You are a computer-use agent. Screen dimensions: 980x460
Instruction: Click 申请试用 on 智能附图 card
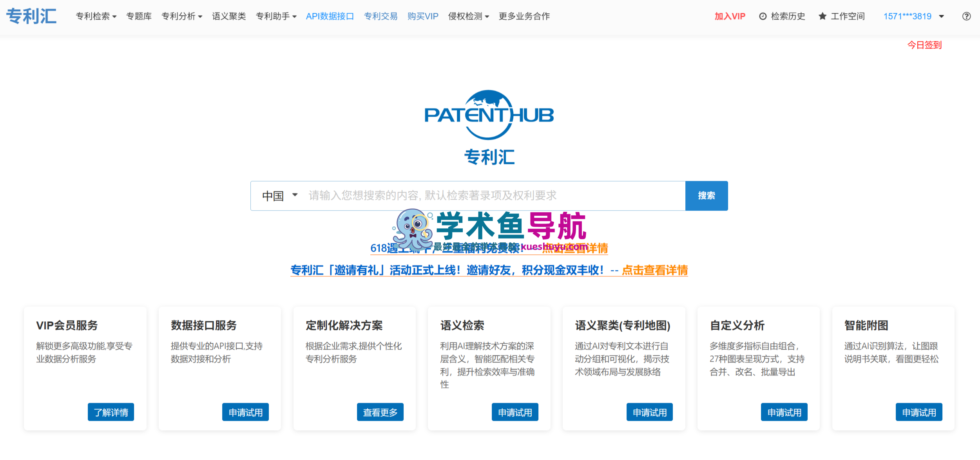[919, 412]
